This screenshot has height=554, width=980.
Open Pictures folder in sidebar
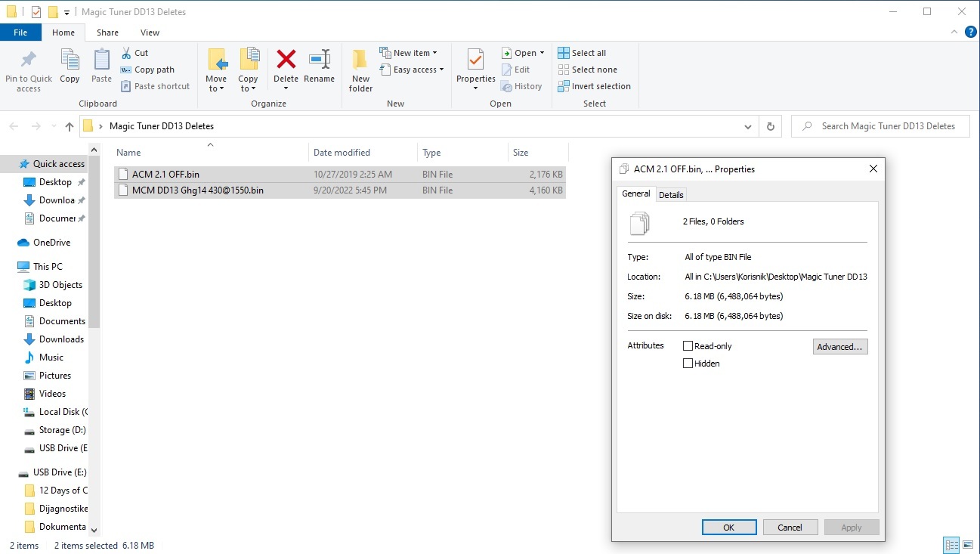click(54, 376)
